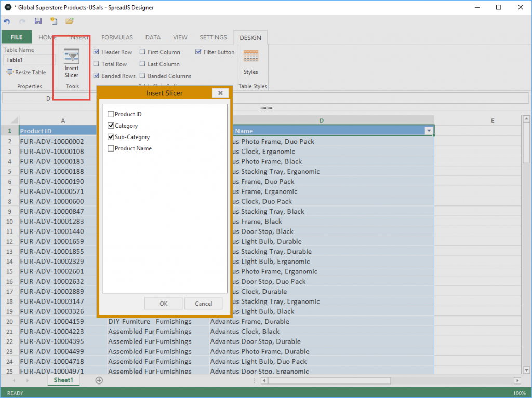Click the vertical scrollbar down arrow

pyautogui.click(x=526, y=370)
